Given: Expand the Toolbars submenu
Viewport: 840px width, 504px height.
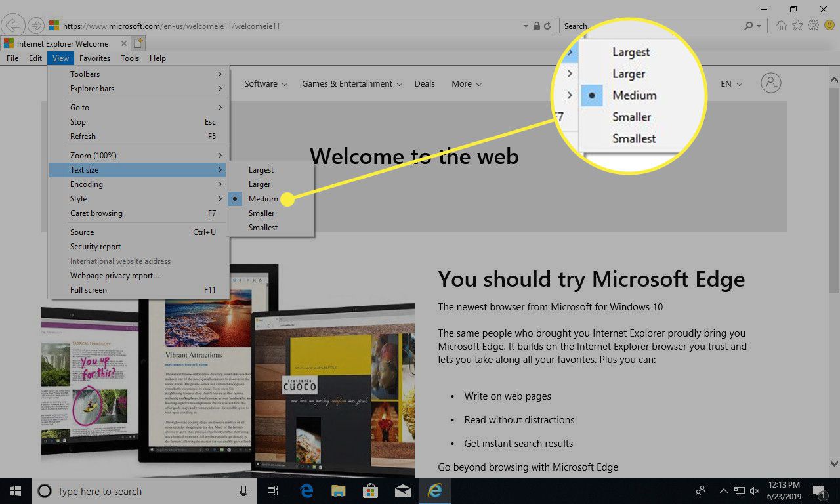Looking at the screenshot, I should pyautogui.click(x=138, y=74).
